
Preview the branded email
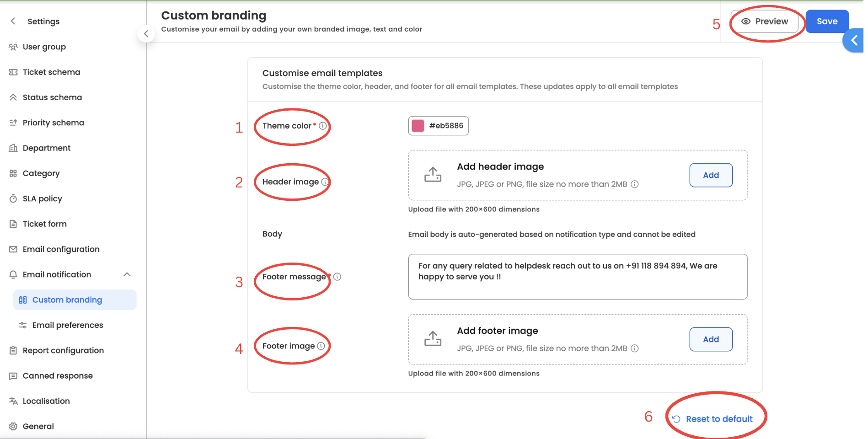click(x=765, y=21)
